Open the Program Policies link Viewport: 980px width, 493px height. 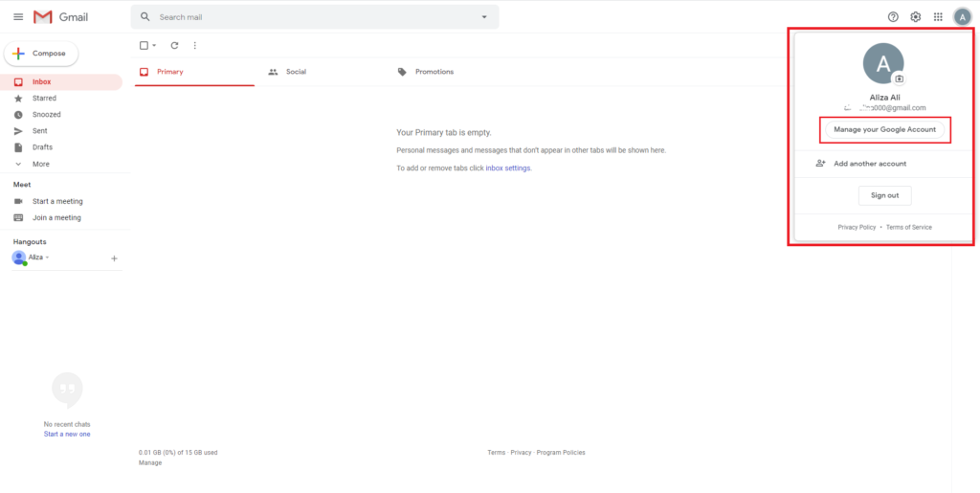[561, 453]
